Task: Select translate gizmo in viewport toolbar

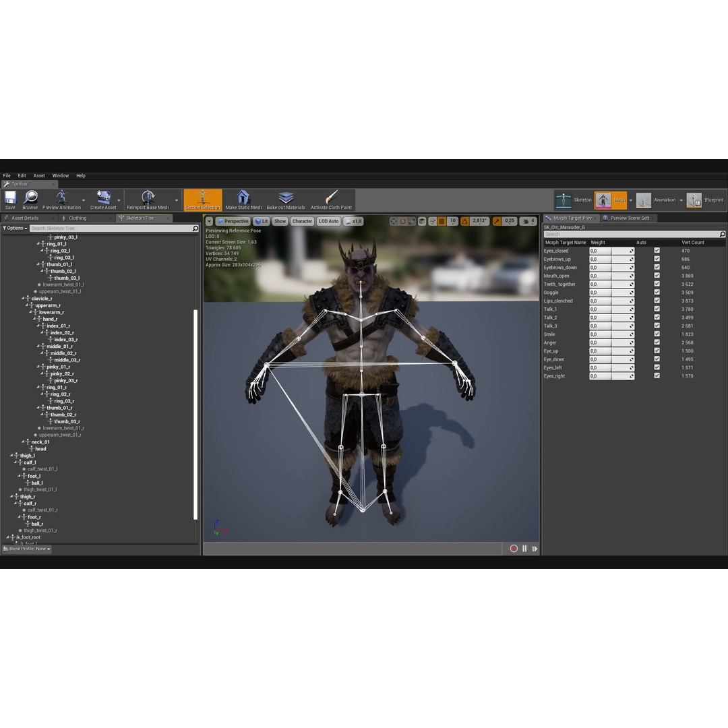Action: point(394,222)
